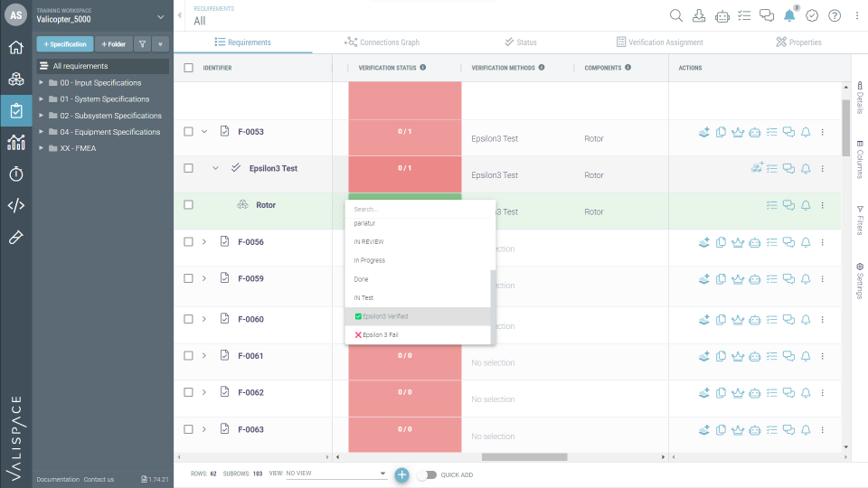Image resolution: width=868 pixels, height=488 pixels.
Task: Collapse the Epsilon3 Test sub-row
Action: click(215, 168)
